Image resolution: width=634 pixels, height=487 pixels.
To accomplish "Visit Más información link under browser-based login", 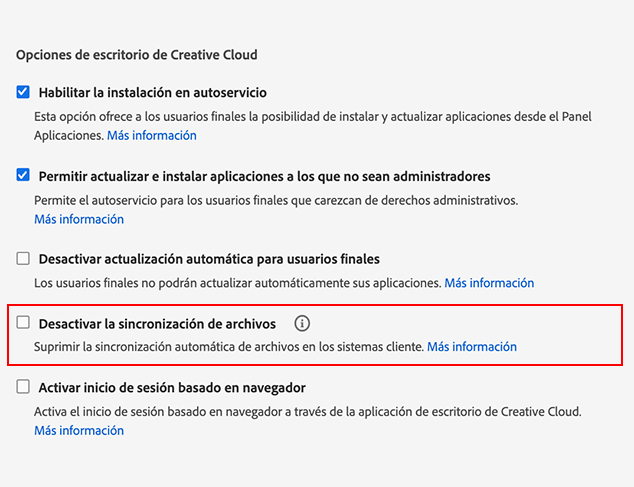I will [x=79, y=430].
